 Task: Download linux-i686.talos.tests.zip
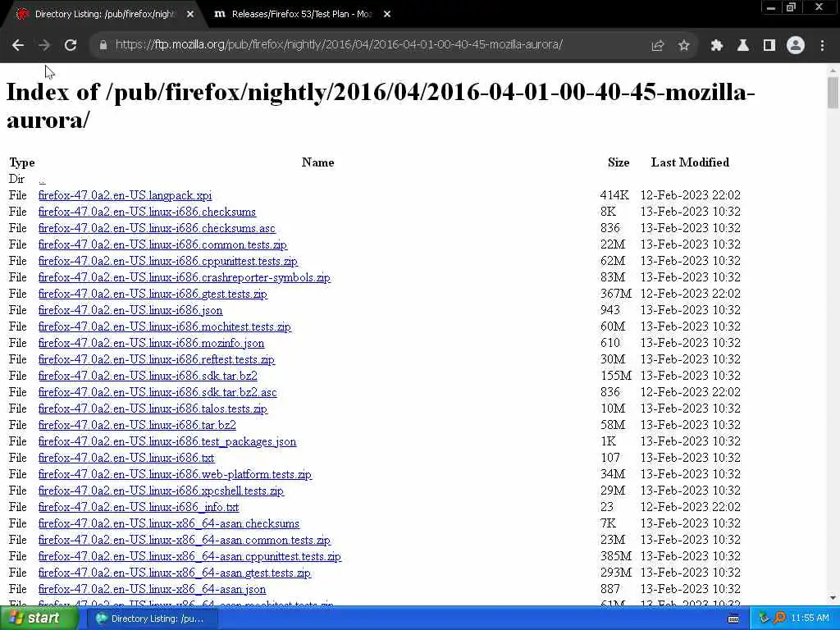(x=153, y=409)
